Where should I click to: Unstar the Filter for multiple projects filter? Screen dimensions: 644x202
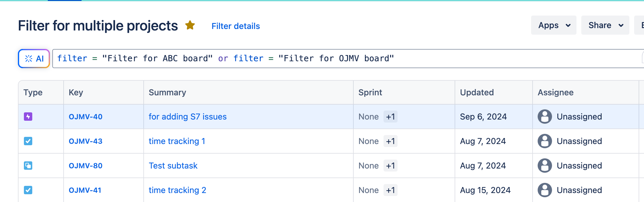point(190,25)
